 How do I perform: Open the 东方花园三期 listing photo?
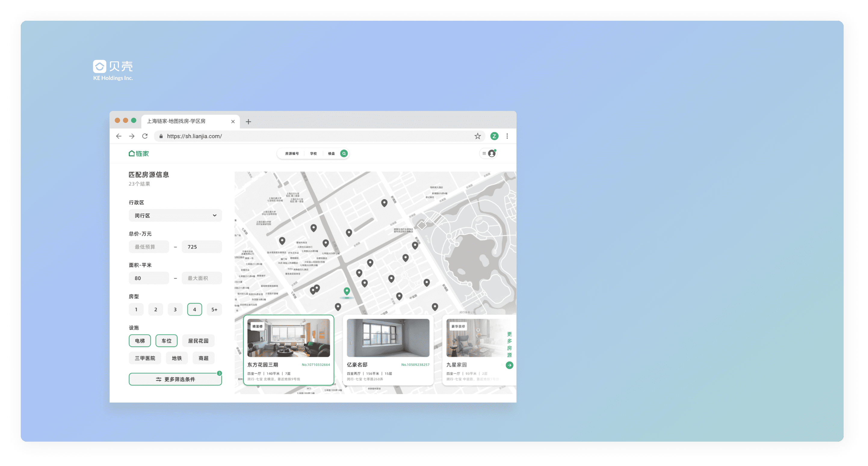289,338
